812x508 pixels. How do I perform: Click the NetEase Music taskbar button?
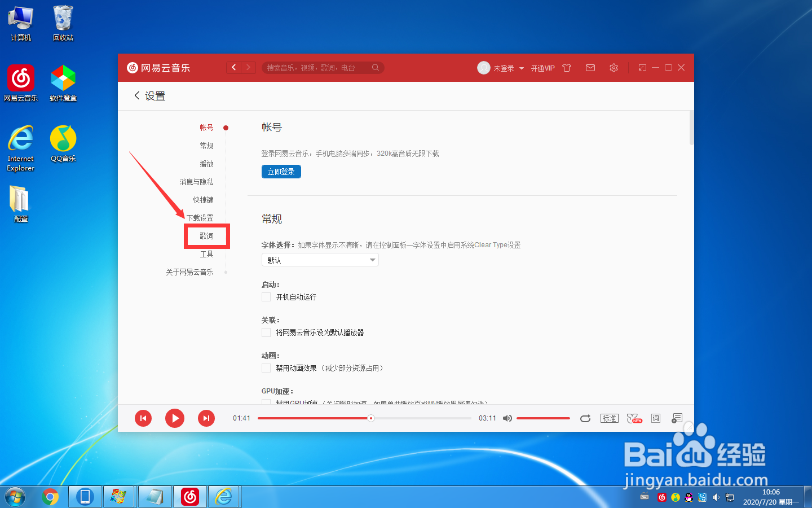click(190, 497)
